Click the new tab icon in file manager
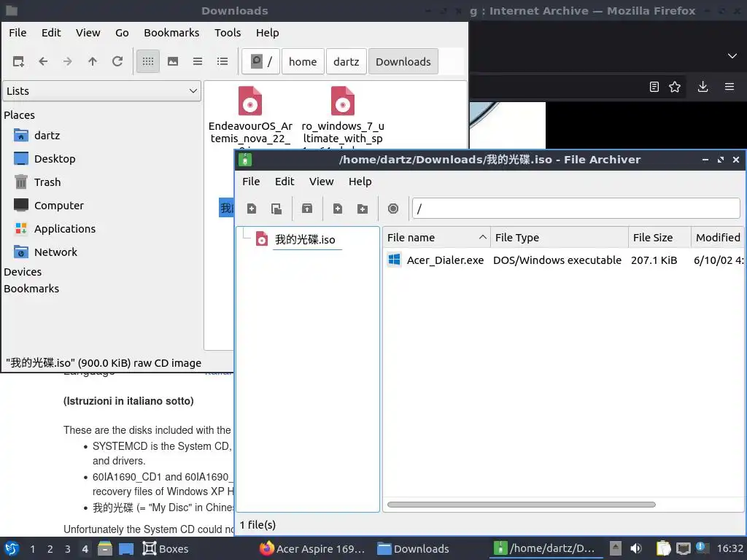Image resolution: width=747 pixels, height=560 pixels. (x=18, y=61)
